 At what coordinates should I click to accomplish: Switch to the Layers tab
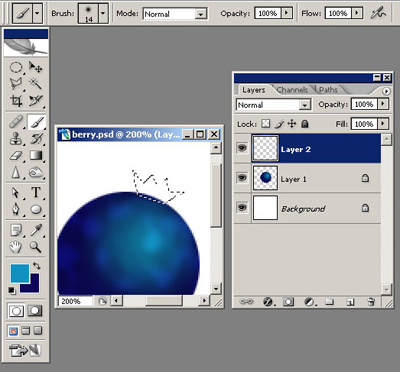(254, 90)
